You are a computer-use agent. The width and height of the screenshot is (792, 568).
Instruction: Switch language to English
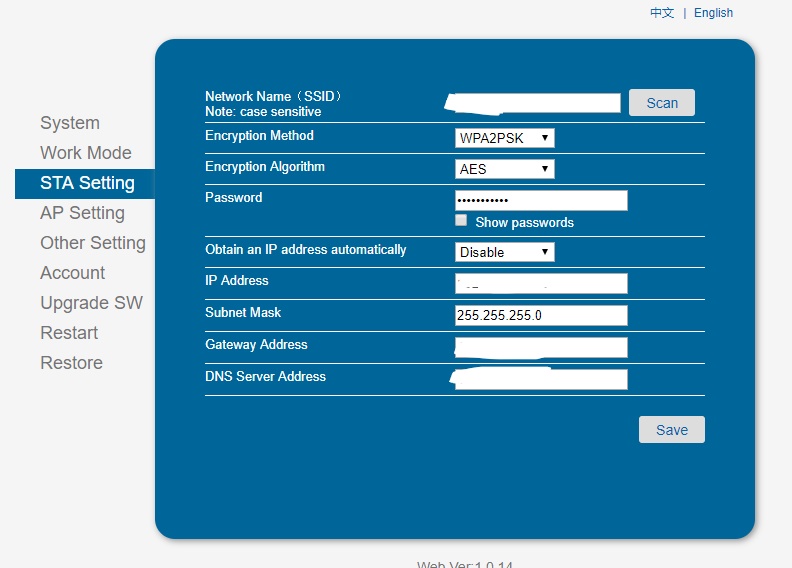(713, 13)
